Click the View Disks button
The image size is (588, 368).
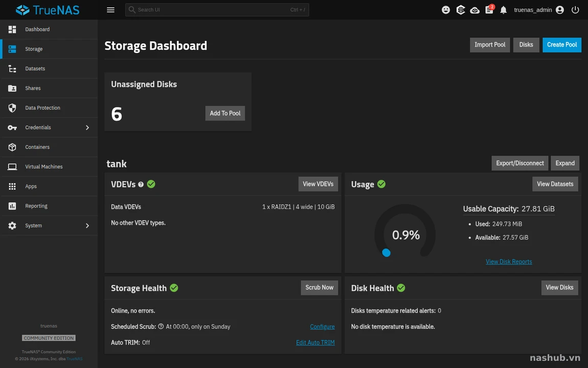[x=559, y=288]
